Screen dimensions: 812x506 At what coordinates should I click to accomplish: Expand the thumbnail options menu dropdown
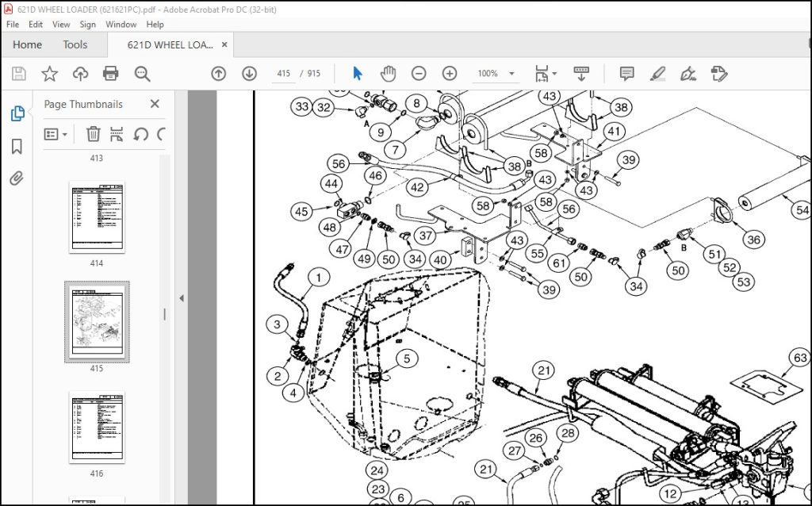pos(56,135)
